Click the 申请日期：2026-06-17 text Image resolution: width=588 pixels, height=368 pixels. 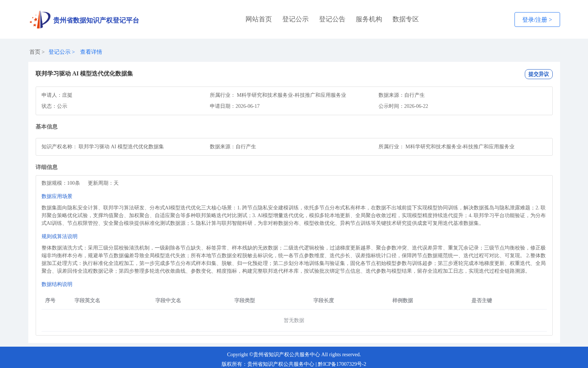point(235,106)
